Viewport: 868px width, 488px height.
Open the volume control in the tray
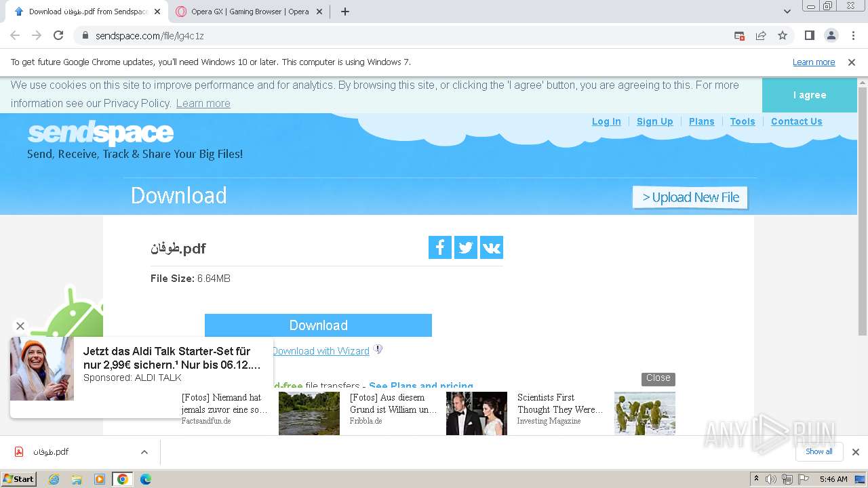point(771,479)
